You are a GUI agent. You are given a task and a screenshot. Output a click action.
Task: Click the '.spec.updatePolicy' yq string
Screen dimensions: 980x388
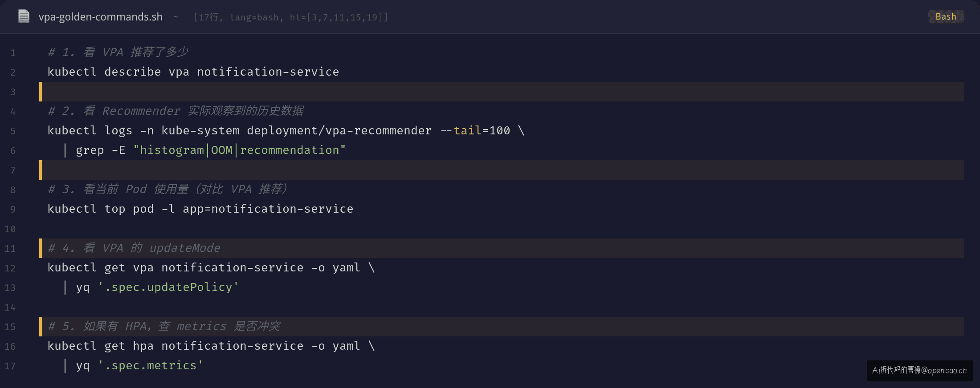168,287
